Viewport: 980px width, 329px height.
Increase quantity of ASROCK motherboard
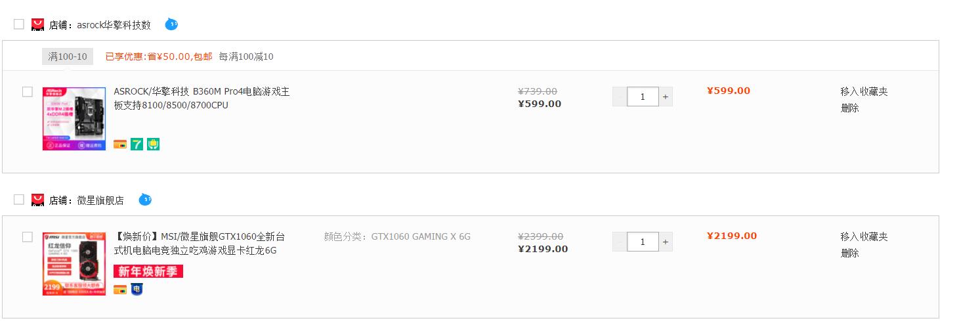point(666,97)
